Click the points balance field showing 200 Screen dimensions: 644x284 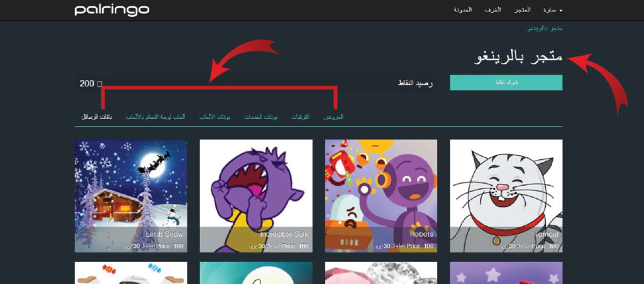coord(86,83)
